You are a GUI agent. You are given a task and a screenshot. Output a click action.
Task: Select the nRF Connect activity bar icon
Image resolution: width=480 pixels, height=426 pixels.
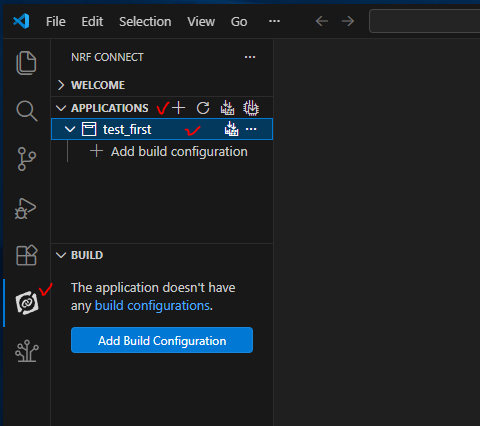[x=27, y=303]
